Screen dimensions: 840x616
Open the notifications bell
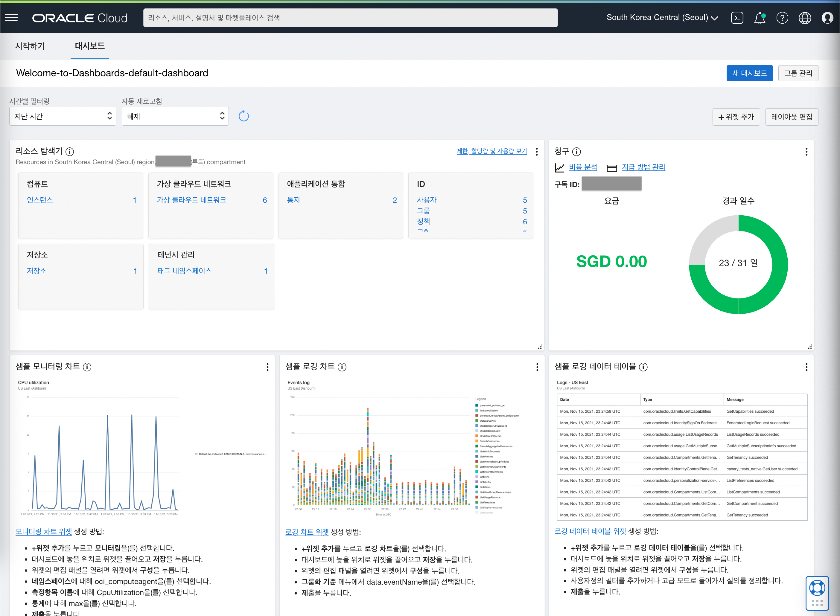pos(760,18)
